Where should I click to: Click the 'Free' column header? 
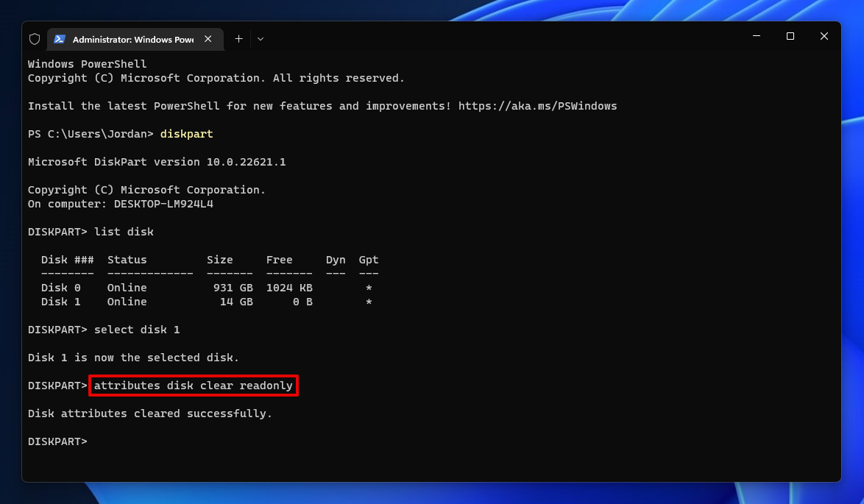pos(280,260)
